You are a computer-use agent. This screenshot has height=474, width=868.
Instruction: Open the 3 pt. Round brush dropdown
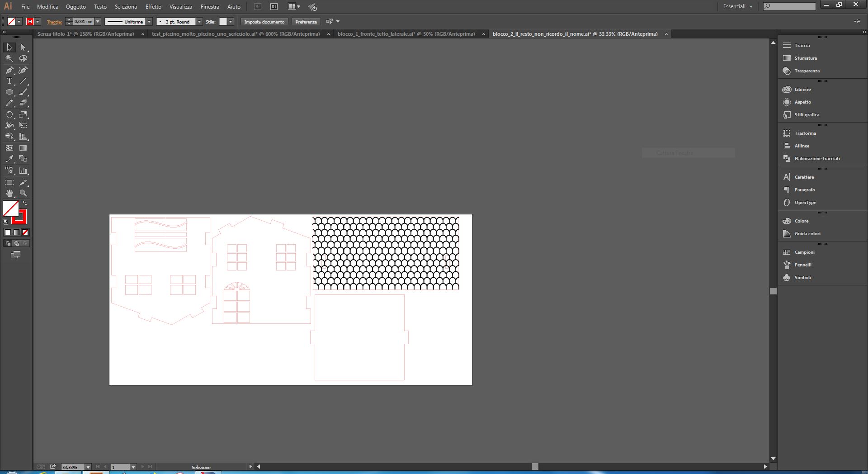point(199,22)
